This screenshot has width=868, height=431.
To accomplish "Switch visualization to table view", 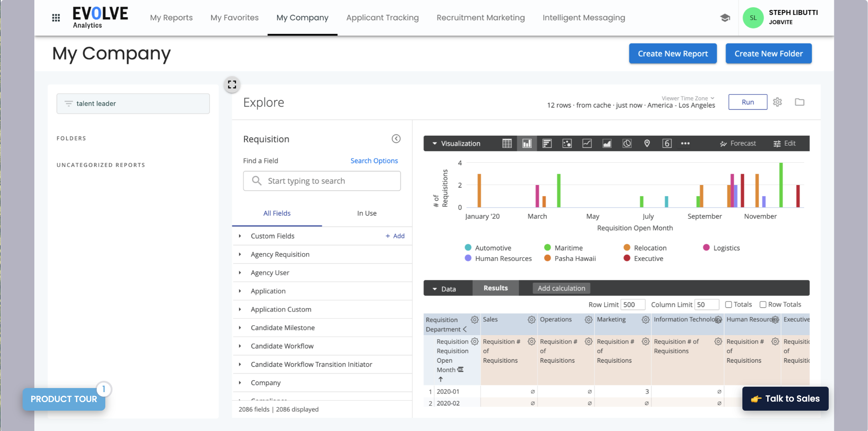I will click(507, 143).
